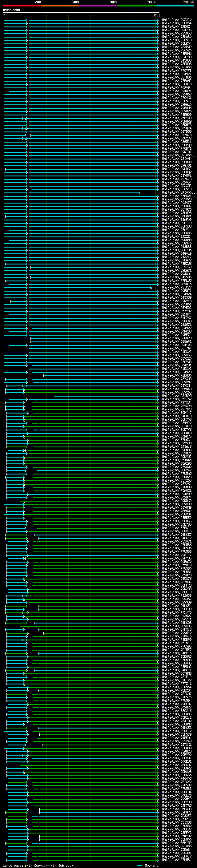The height and width of the screenshot is (868, 197).
Task: Select hit UniRef100_O04106
Action: 177,345
